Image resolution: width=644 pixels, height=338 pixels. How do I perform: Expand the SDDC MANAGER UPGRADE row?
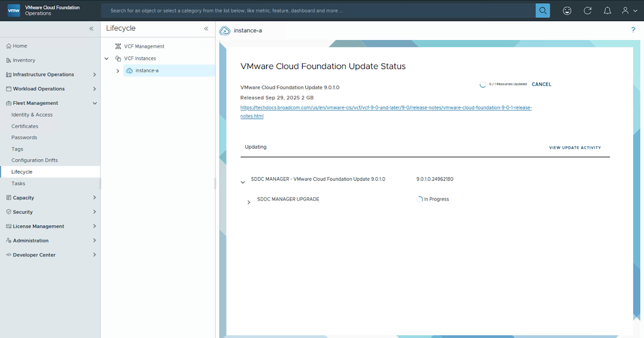click(x=248, y=202)
